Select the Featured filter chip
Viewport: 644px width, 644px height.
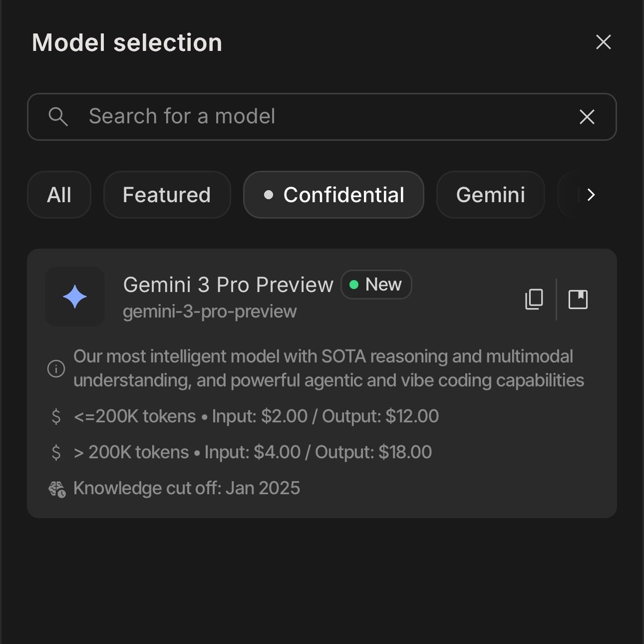(x=167, y=195)
